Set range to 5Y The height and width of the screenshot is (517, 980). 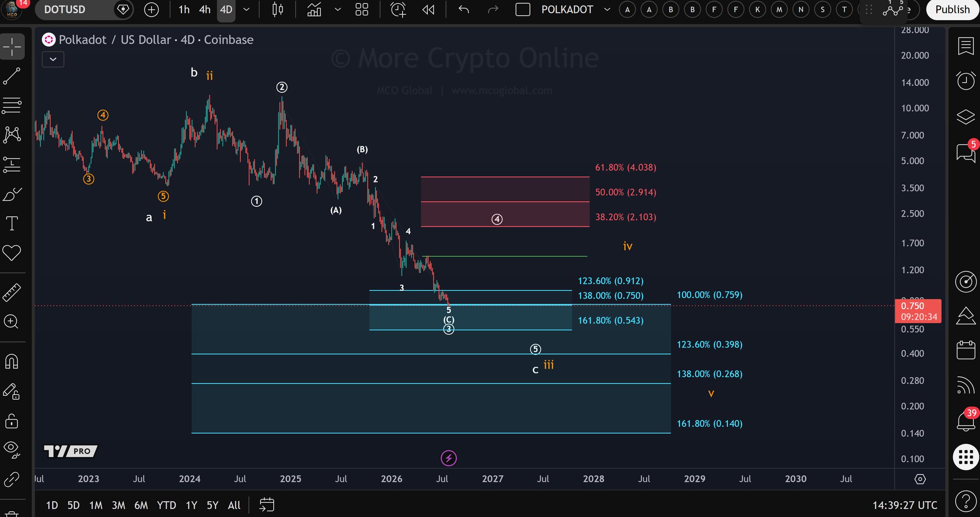point(212,505)
